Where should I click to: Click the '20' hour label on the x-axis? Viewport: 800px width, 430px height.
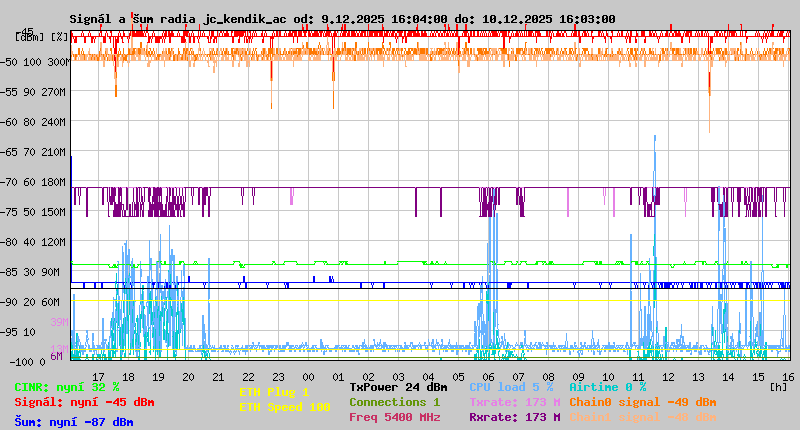click(188, 377)
